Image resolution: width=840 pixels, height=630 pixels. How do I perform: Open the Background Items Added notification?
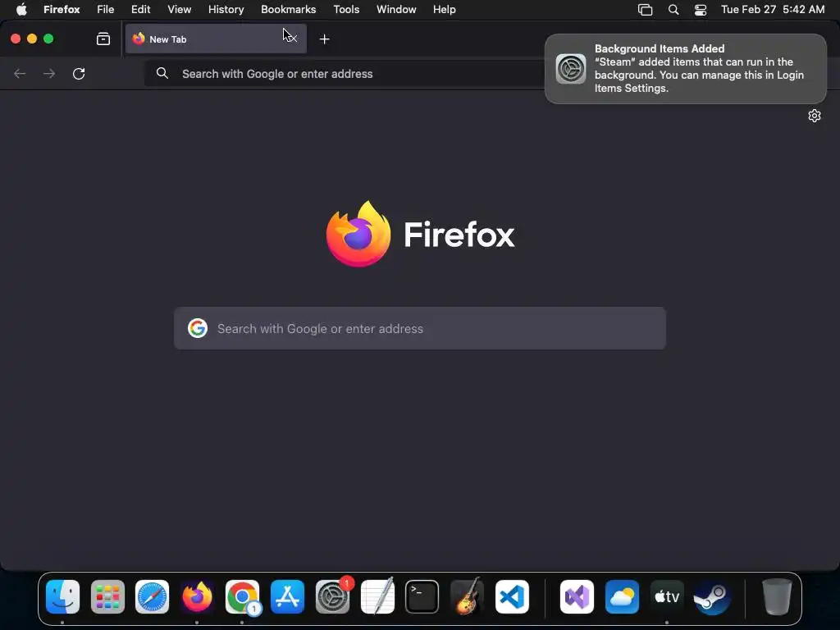686,69
